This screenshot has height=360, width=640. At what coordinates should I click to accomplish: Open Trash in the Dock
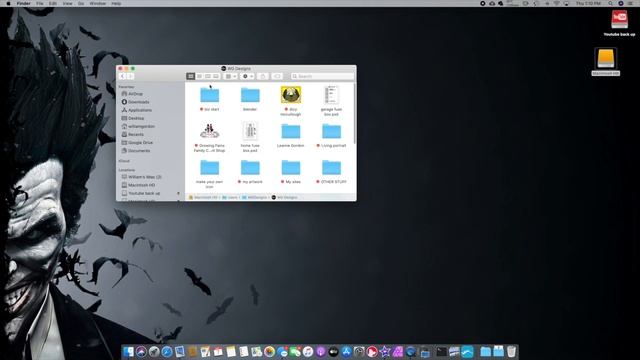[x=511, y=351]
